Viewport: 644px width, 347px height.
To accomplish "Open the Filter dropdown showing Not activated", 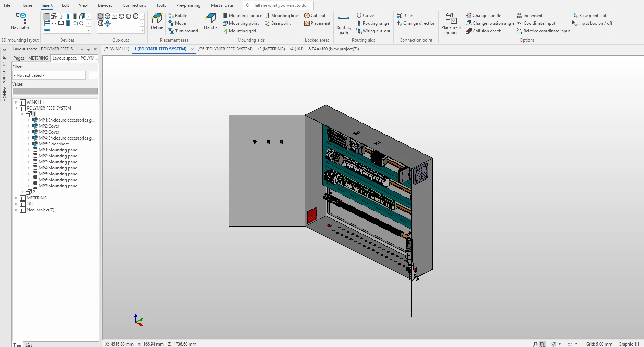I will coord(49,75).
